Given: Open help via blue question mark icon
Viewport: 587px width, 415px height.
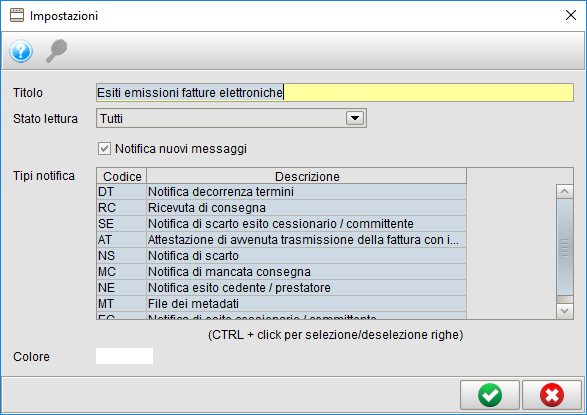Looking at the screenshot, I should 21,51.
